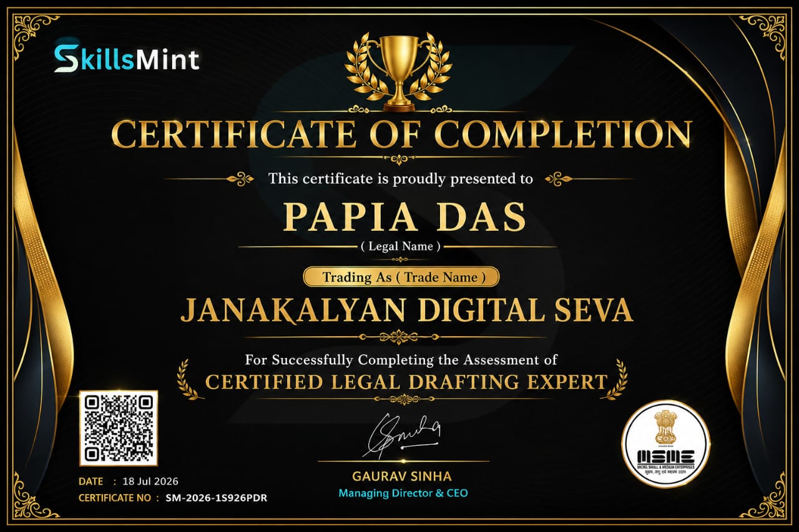
Task: Click the QR code
Action: tap(119, 428)
